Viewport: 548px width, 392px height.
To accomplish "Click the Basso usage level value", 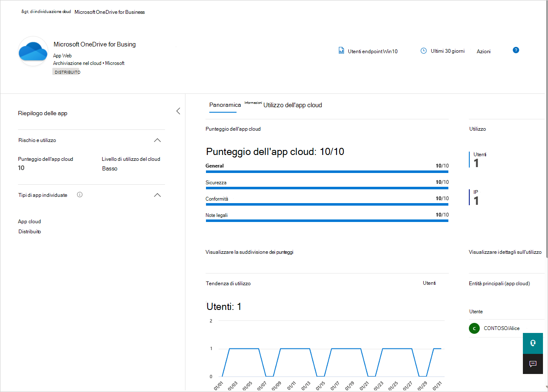I will coord(110,168).
